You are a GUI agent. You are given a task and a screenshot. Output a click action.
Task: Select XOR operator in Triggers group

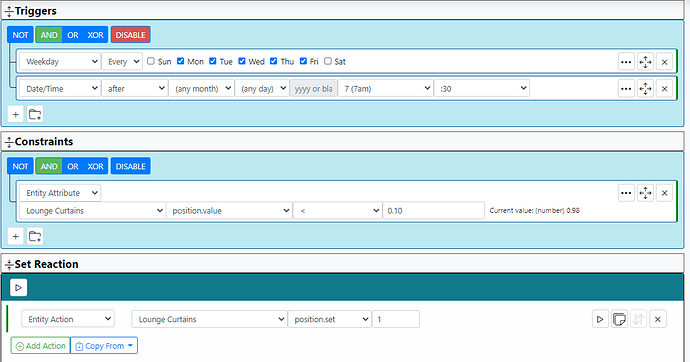coord(95,35)
